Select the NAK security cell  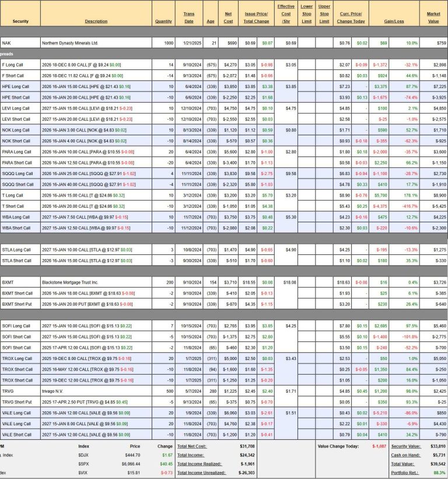point(6,43)
